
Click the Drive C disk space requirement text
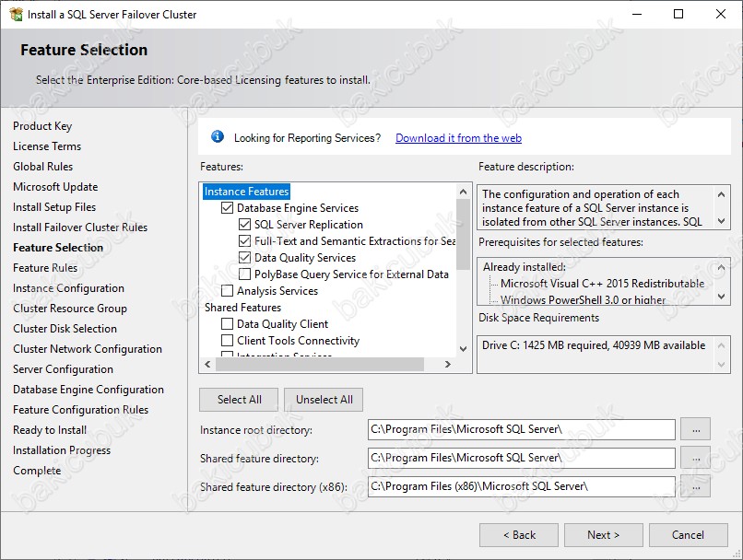594,345
